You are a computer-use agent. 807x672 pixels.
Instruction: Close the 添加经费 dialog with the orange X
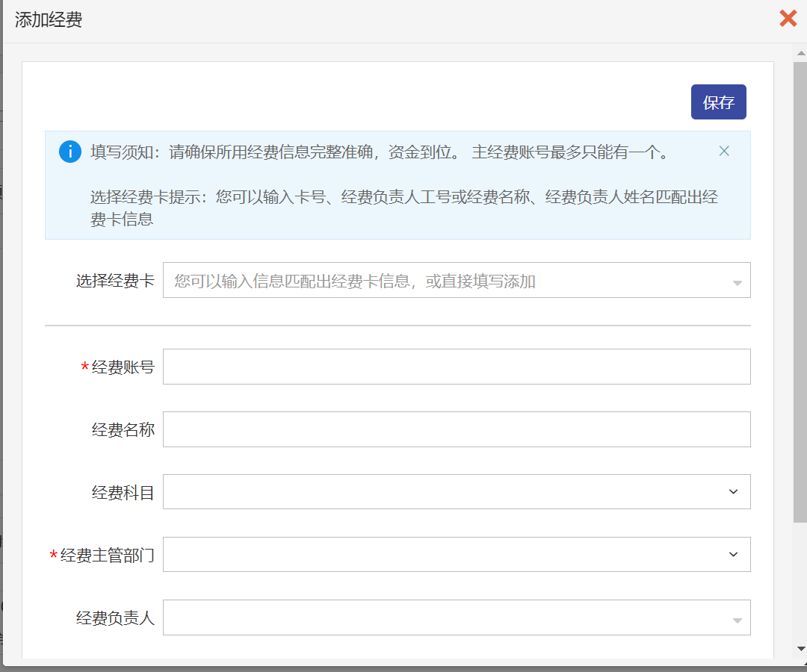(788, 19)
